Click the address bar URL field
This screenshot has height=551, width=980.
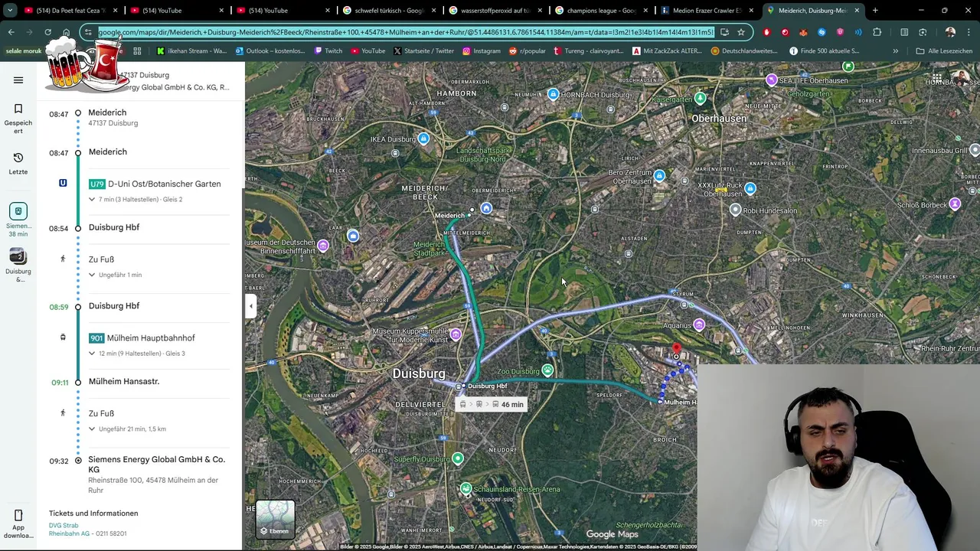(x=406, y=32)
